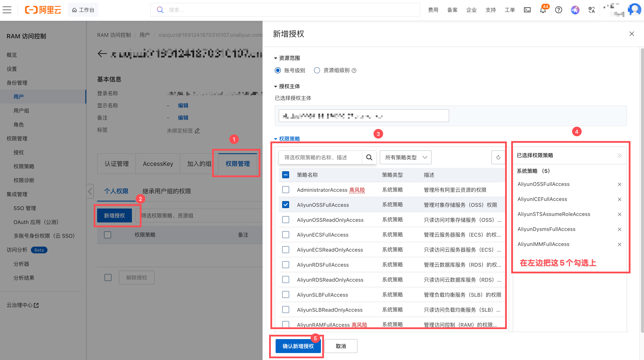644x360 pixels.
Task: Open the Cloud Shell terminal icon
Action: pyautogui.click(x=527, y=10)
